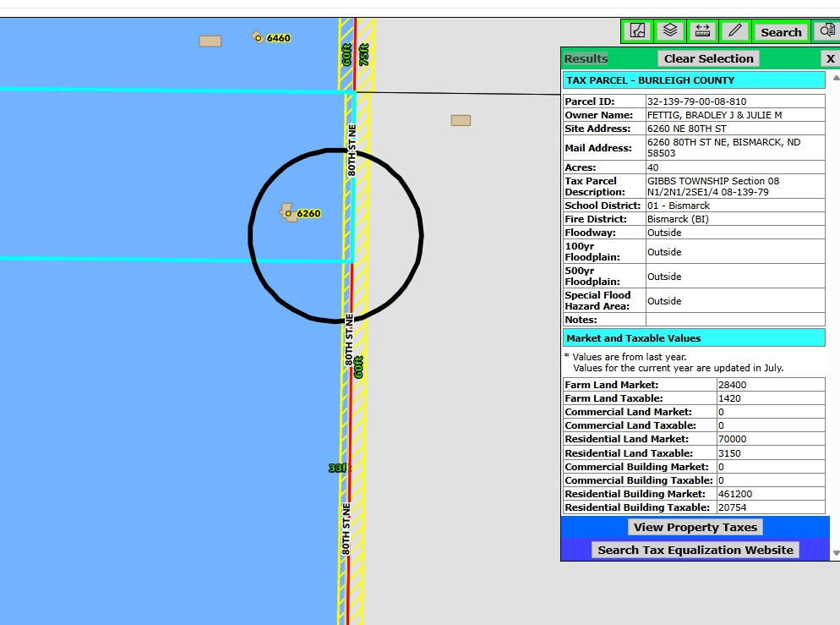Click View Property Taxes button
840x625 pixels.
coord(695,527)
